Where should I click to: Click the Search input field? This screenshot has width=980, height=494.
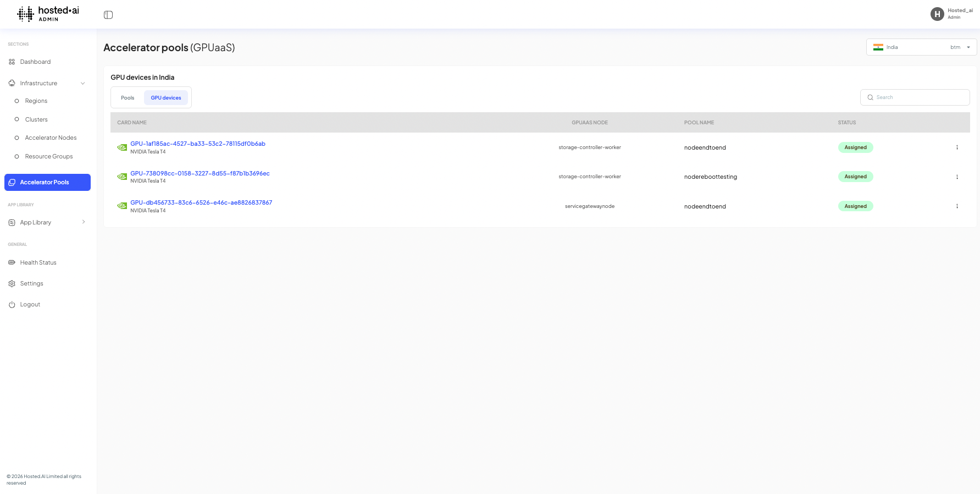[x=919, y=97]
